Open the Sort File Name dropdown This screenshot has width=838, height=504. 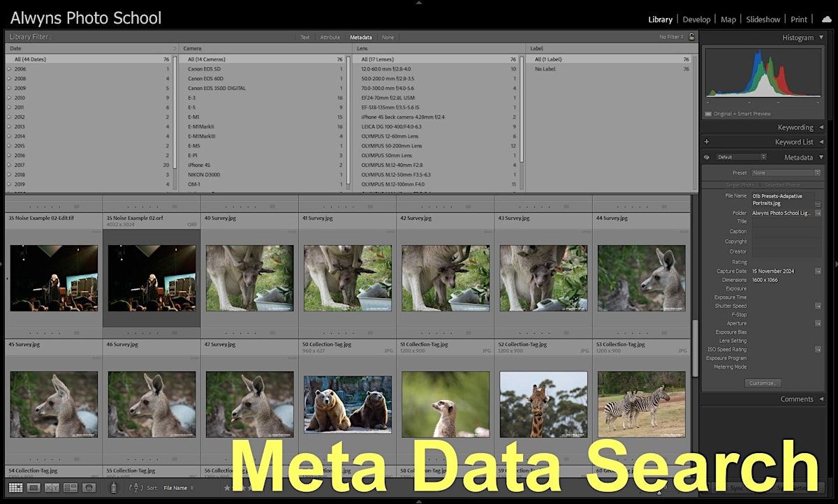178,488
